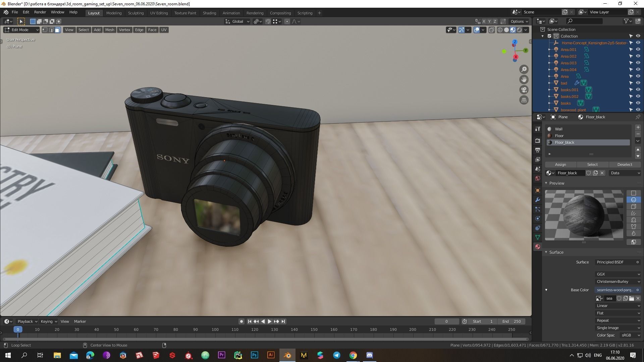The height and width of the screenshot is (362, 644).
Task: Click the Assign material button
Action: [x=560, y=165]
